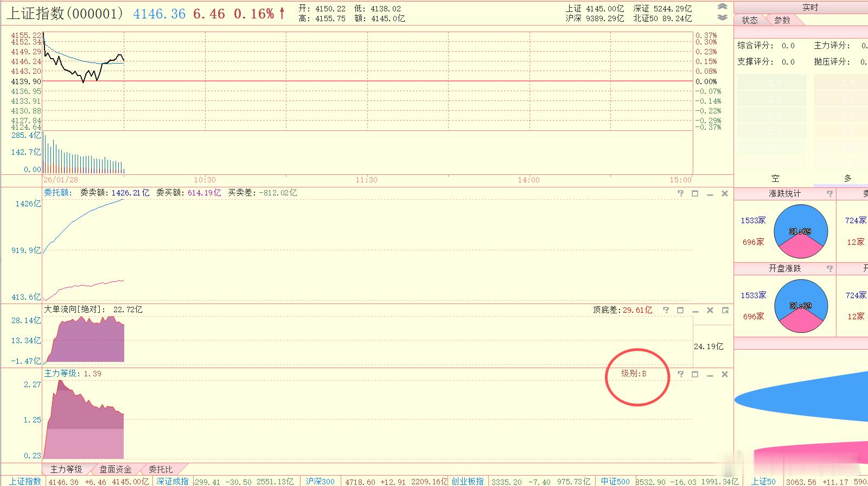Click the 开盘涨跌 pie chart

(x=801, y=306)
